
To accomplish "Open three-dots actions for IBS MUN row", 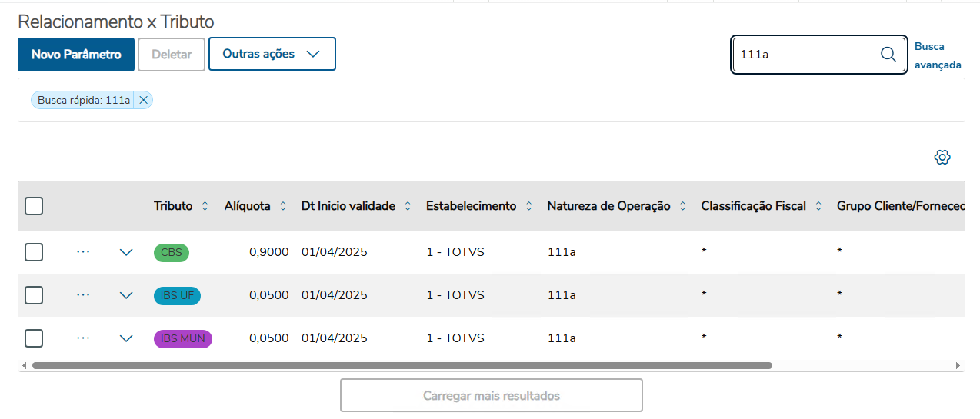I will [84, 338].
